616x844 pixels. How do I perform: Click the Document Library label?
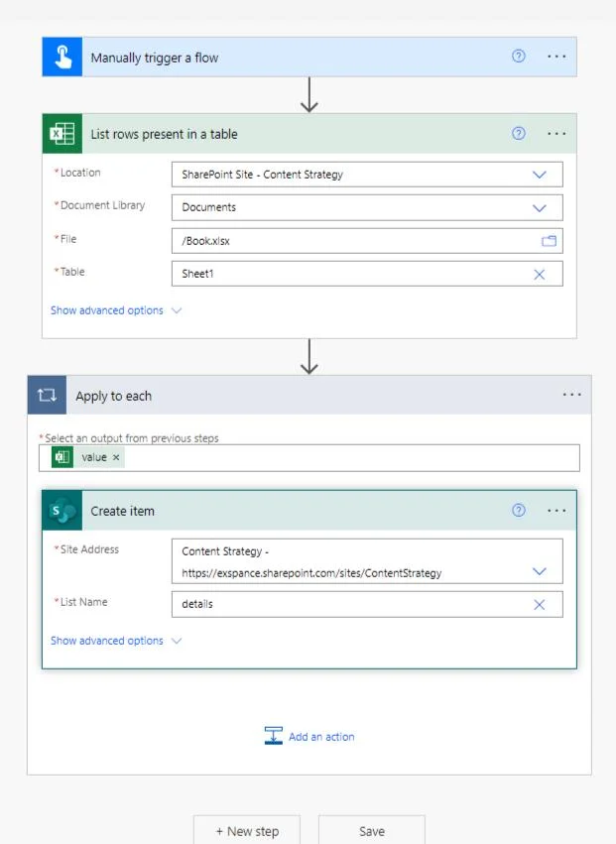point(102,205)
